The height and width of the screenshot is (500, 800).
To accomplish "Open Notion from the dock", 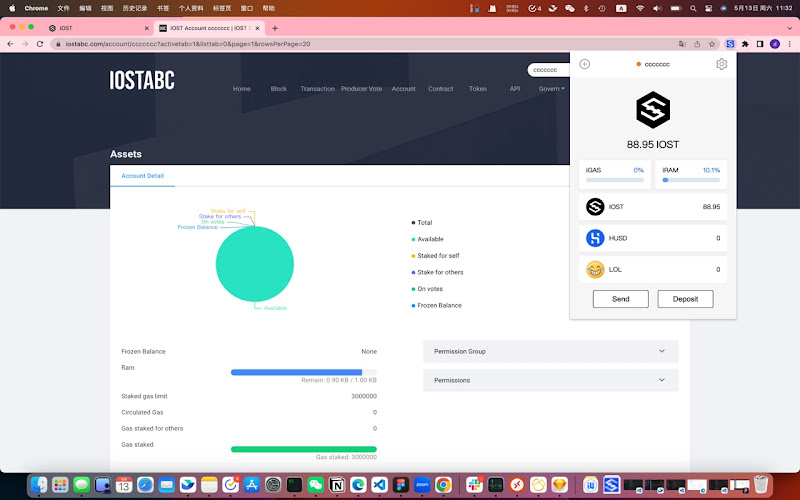I will click(337, 484).
